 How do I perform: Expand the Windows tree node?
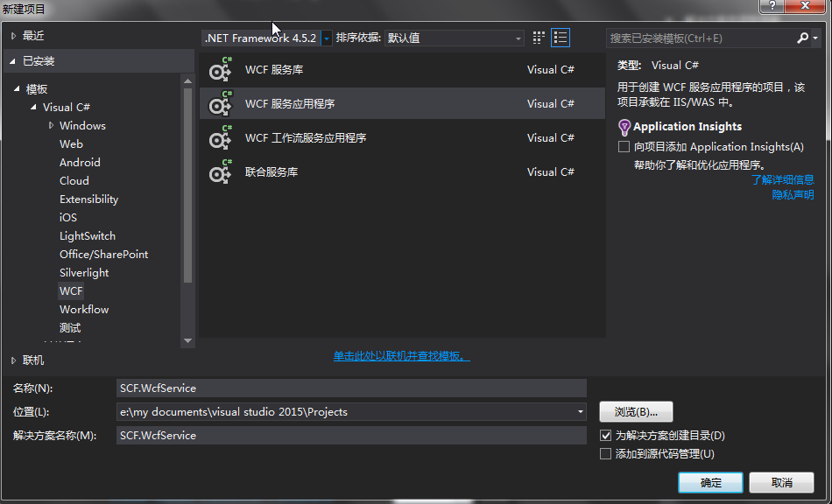pos(52,126)
